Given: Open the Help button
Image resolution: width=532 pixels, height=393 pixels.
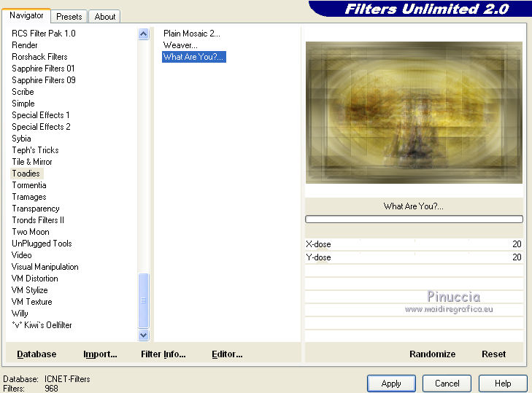Looking at the screenshot, I should 503,384.
